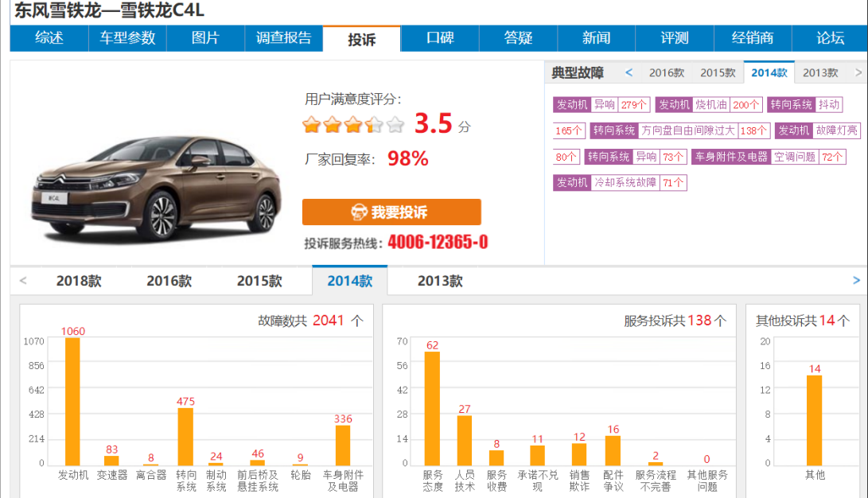Go to the 调查报告 tab

(283, 38)
